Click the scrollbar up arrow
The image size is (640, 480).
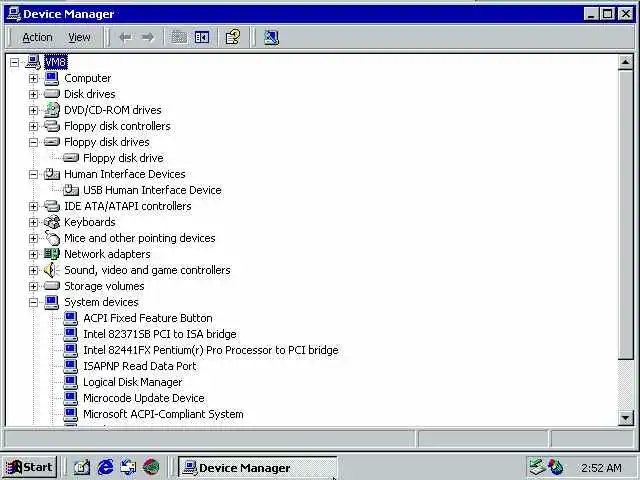coord(625,62)
